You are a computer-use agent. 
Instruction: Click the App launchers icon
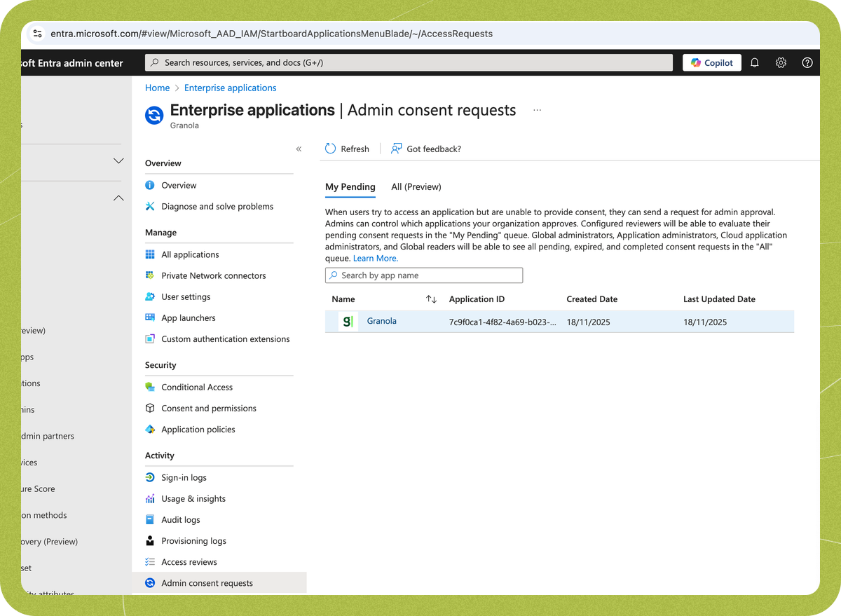tap(149, 317)
